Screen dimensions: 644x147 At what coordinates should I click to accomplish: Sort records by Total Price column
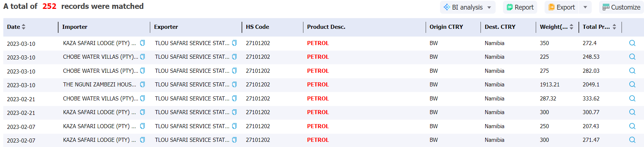(x=614, y=27)
